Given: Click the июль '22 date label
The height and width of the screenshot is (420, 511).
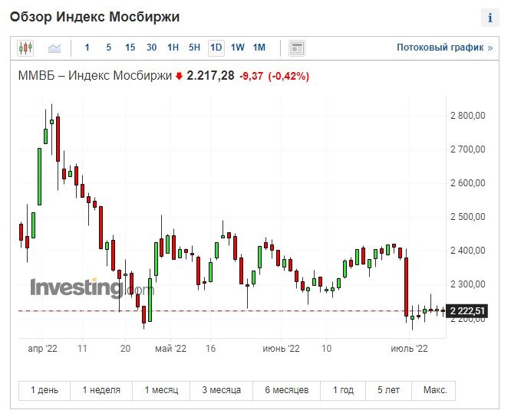Looking at the screenshot, I should click(x=409, y=349).
